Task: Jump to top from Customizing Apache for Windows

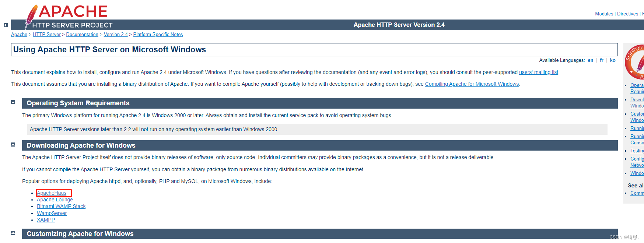Action: tap(13, 233)
